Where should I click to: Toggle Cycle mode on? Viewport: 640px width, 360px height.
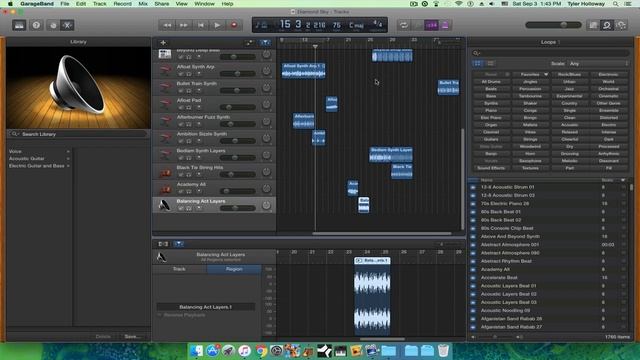404,25
